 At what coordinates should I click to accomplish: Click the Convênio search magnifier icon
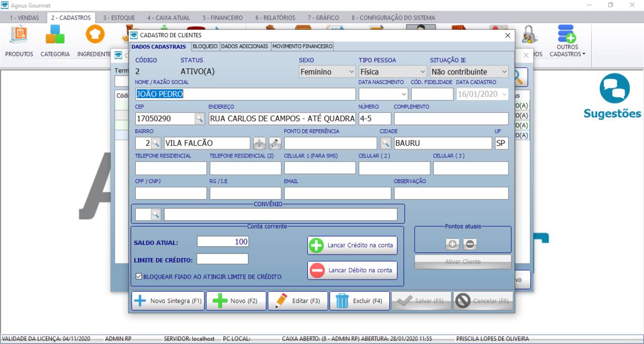tap(156, 215)
